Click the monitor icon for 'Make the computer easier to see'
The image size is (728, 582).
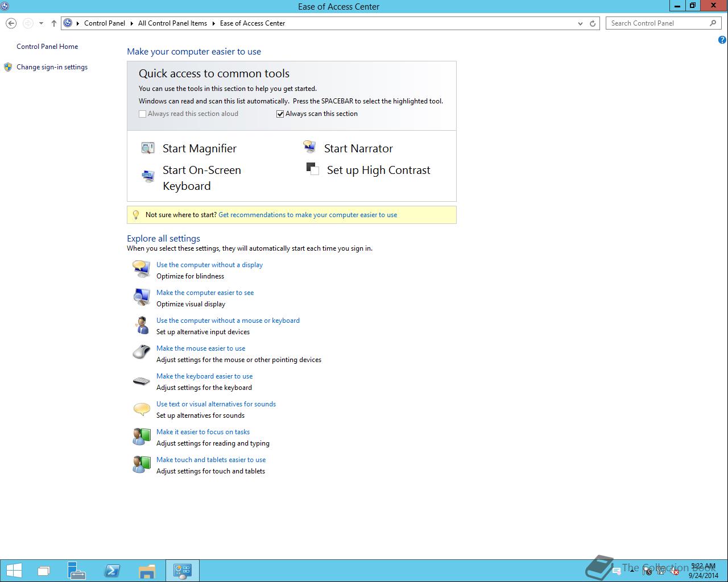142,297
